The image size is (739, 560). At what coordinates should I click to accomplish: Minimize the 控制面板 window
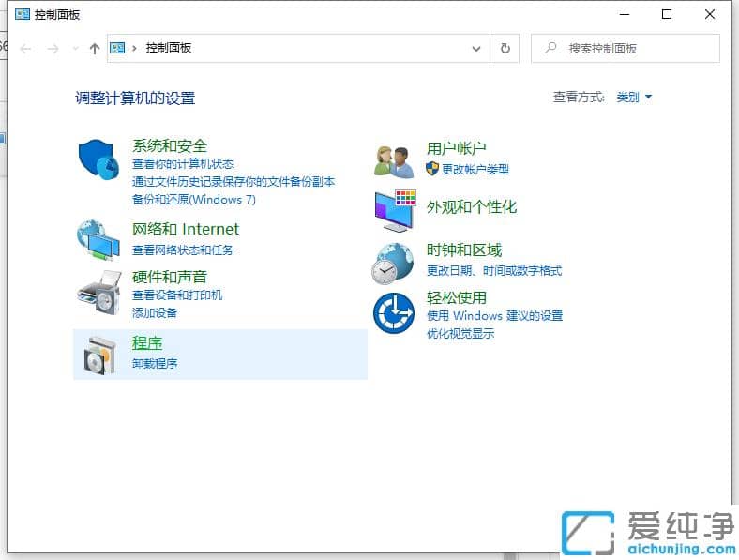click(625, 14)
